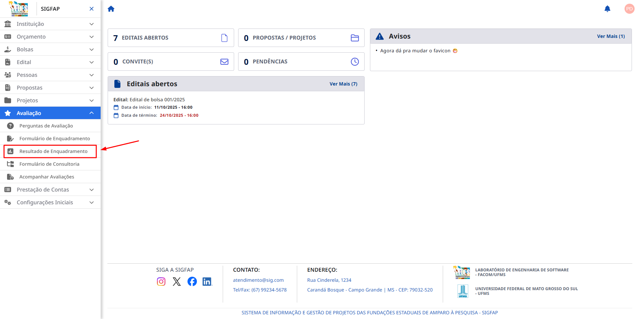Click Ver Mais (1) in Avisos panel
The height and width of the screenshot is (319, 644).
tap(610, 36)
